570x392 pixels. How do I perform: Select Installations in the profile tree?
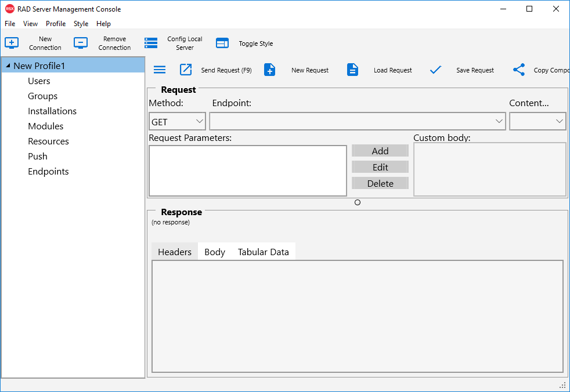52,111
